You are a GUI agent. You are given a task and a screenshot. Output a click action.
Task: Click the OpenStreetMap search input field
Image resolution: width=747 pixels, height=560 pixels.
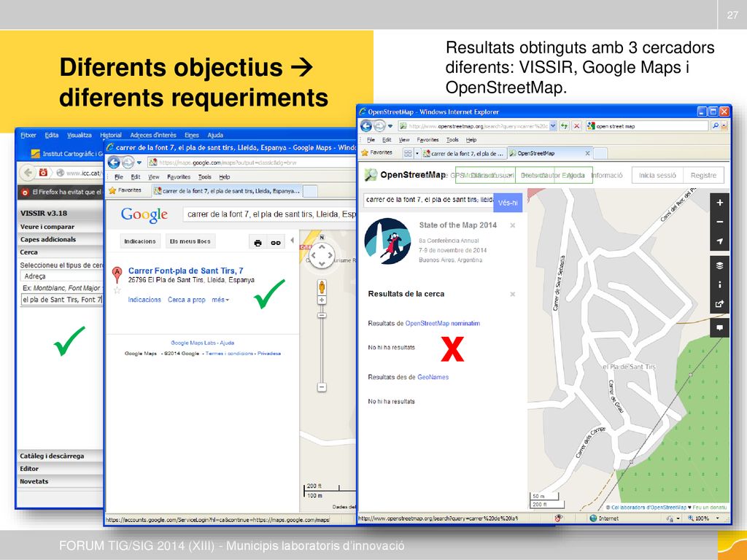point(429,200)
